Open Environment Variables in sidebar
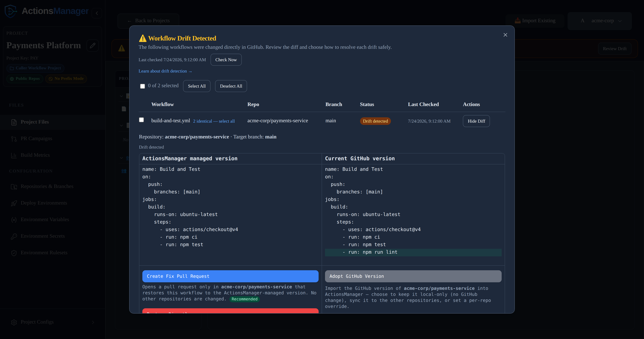The height and width of the screenshot is (339, 644). (x=53, y=219)
